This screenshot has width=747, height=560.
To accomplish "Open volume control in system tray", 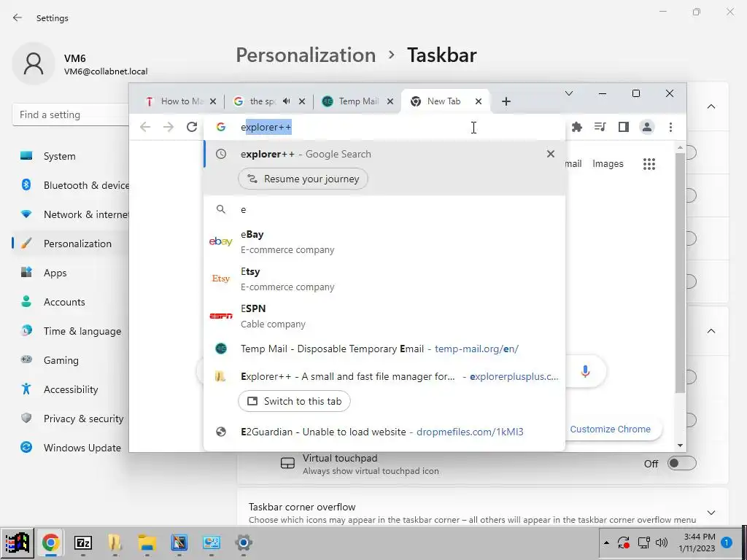I will (x=662, y=542).
